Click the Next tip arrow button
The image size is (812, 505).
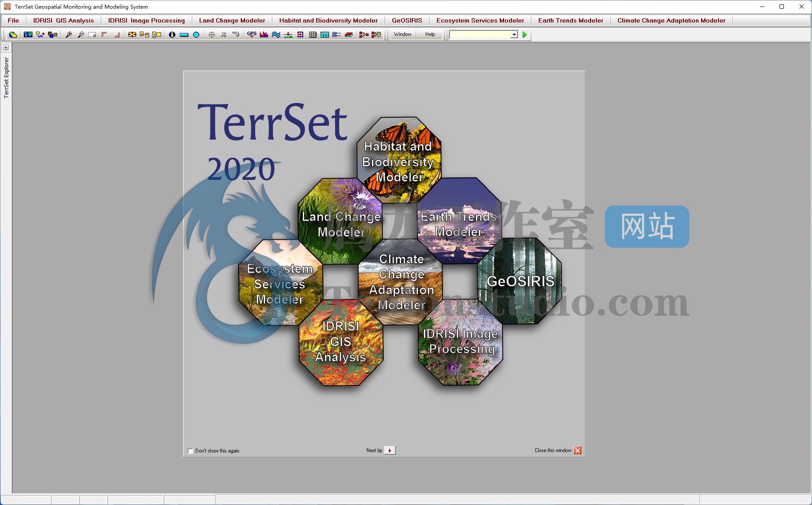point(390,450)
